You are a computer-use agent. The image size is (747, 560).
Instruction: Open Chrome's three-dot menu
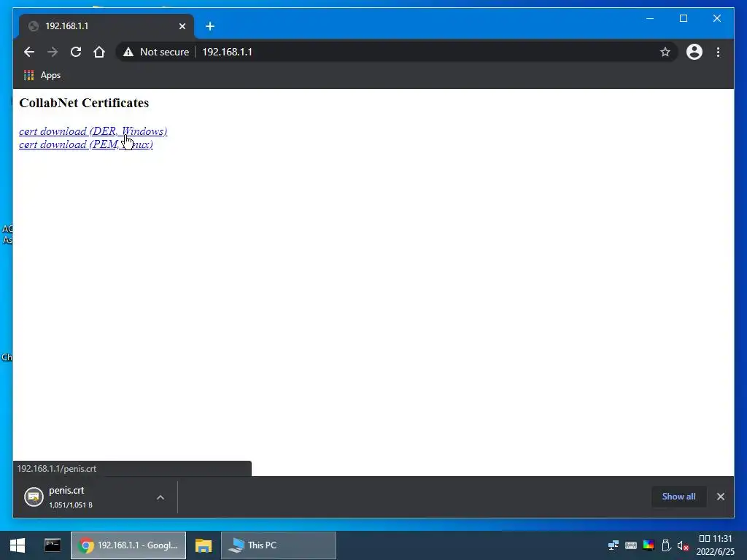click(718, 52)
